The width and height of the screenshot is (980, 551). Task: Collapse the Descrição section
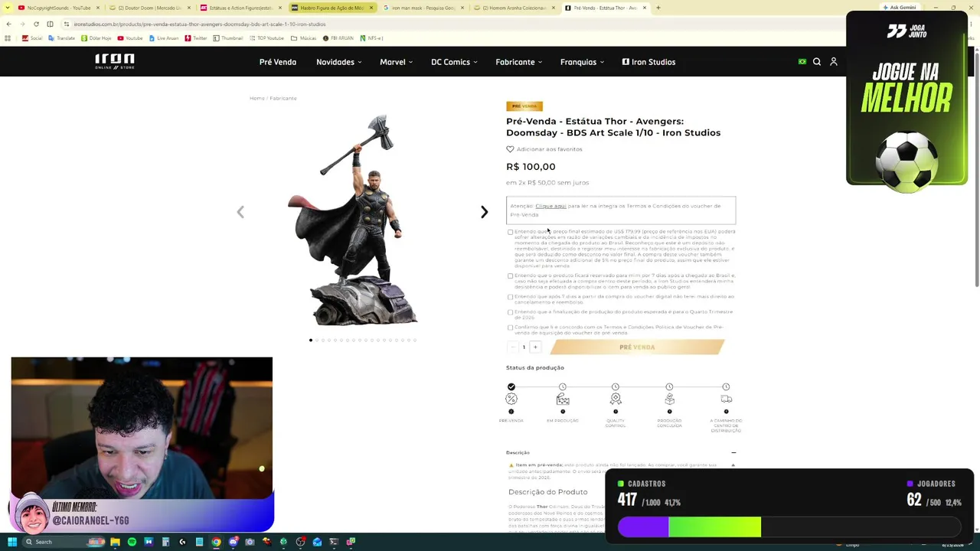733,453
